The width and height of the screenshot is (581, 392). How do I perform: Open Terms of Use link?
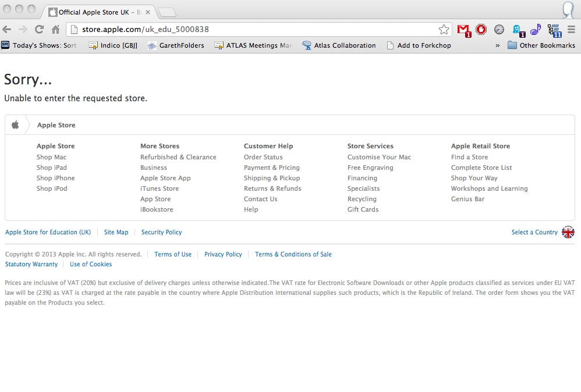tap(173, 254)
